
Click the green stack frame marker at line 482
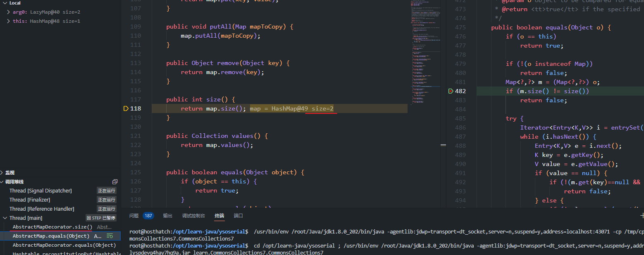click(x=451, y=91)
